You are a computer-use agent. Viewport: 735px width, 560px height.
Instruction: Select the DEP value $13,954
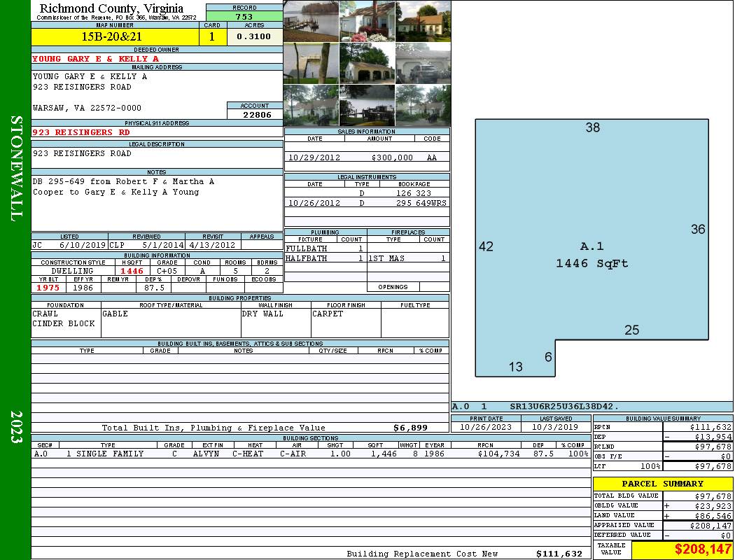713,437
